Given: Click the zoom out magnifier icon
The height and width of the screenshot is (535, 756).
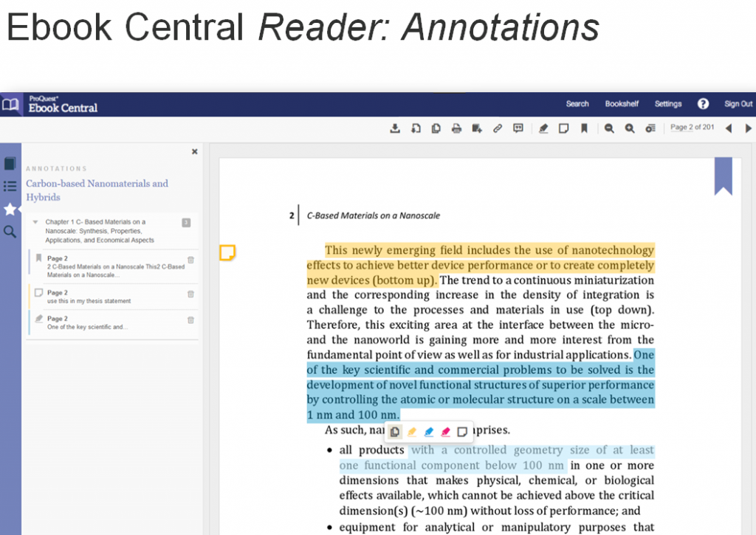Looking at the screenshot, I should [609, 128].
